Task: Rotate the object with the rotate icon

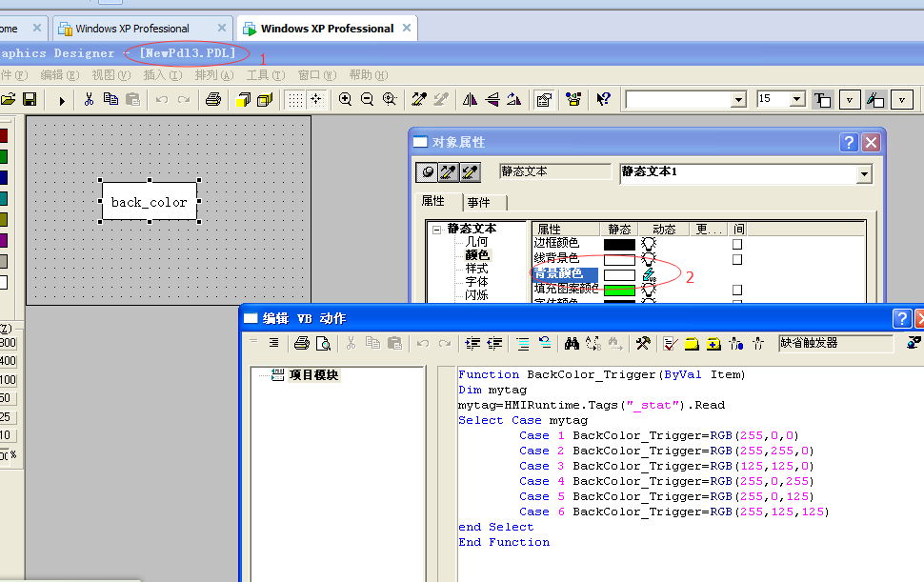Action: (513, 100)
